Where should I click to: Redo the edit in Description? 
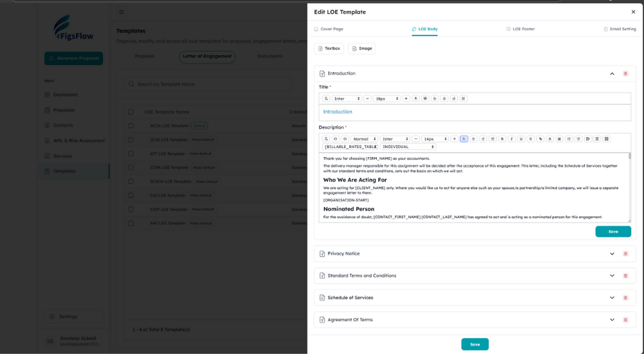pyautogui.click(x=345, y=139)
